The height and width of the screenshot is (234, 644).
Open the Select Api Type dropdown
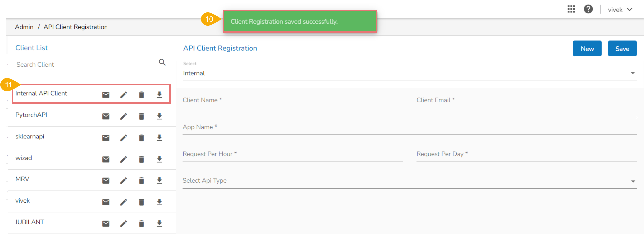pos(632,181)
